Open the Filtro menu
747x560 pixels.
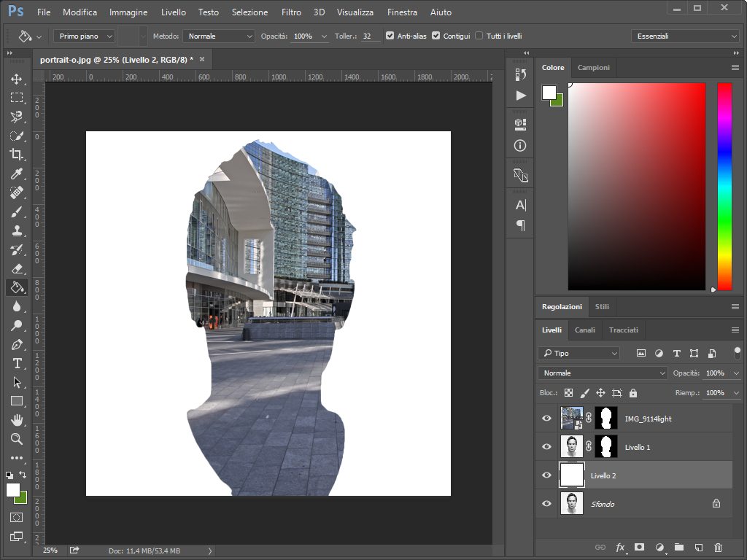(x=291, y=12)
